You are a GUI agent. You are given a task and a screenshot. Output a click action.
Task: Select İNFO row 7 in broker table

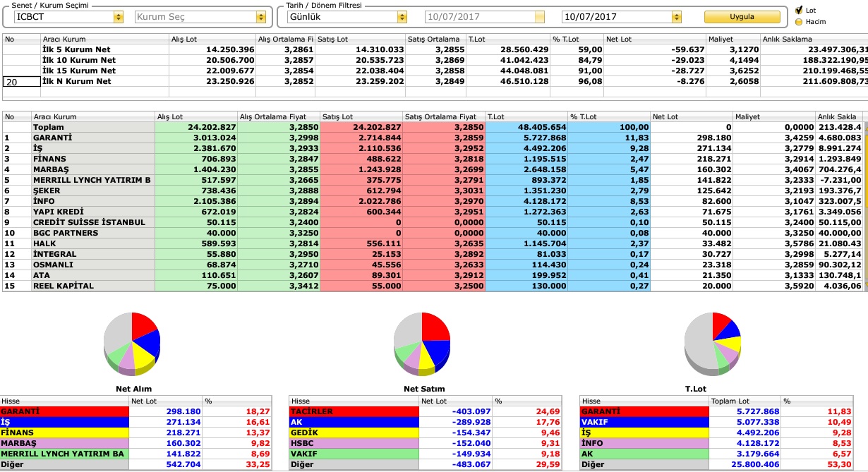point(433,201)
